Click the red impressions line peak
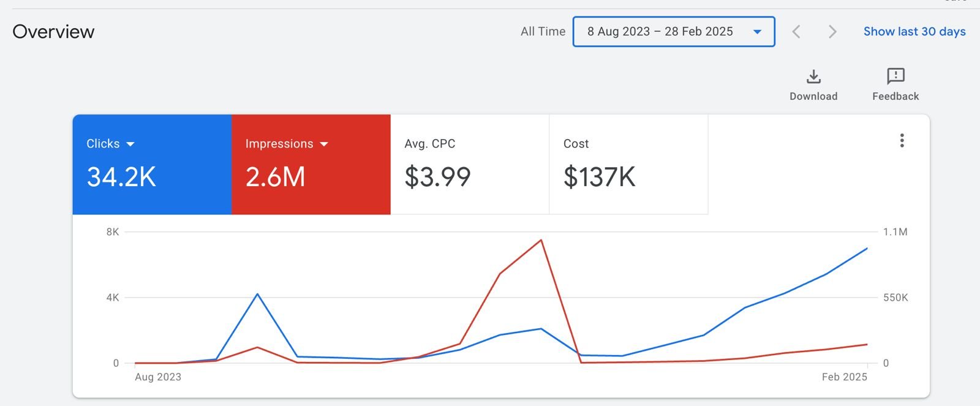 (x=541, y=240)
